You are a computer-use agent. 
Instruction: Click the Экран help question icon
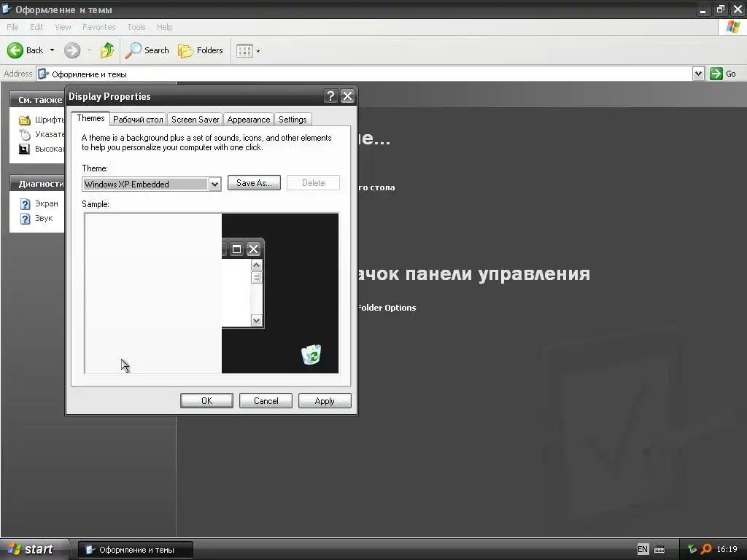[26, 204]
